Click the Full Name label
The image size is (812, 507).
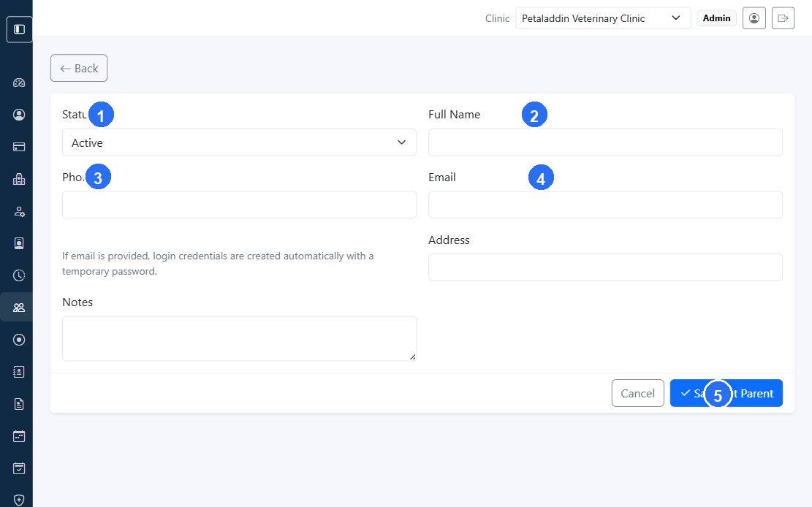click(454, 115)
